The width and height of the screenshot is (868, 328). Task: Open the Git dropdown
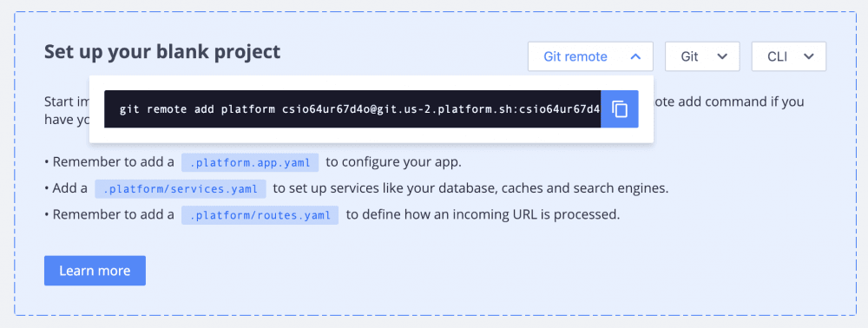tap(702, 56)
